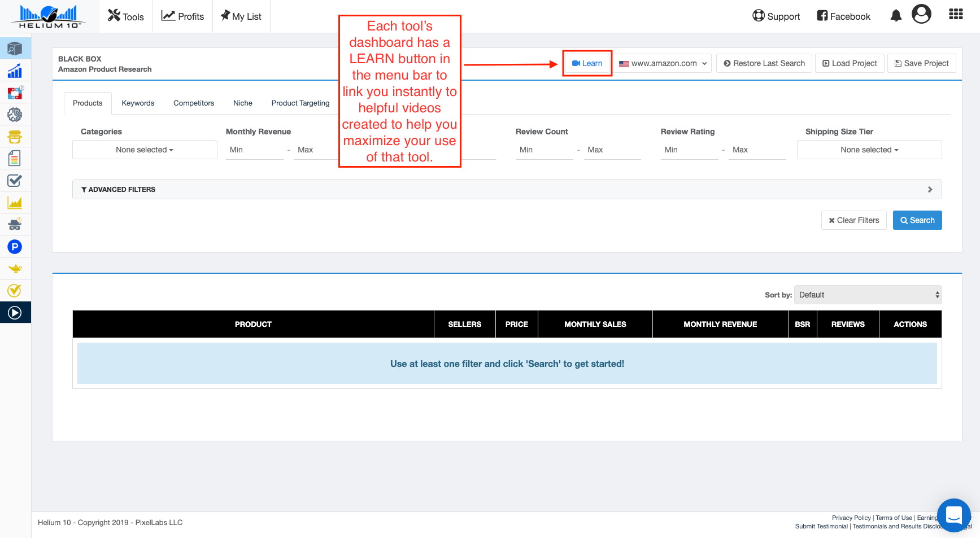Click the blue Search button
Viewport: 980px width, 538px height.
917,220
